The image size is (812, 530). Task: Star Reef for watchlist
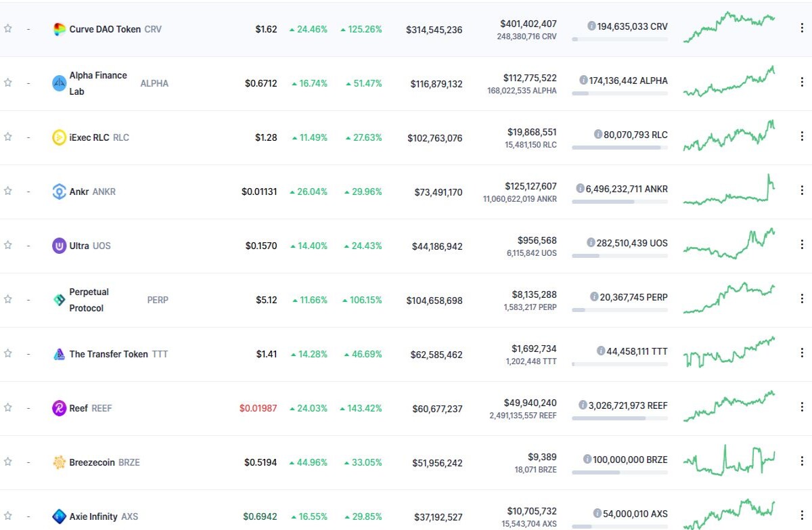[8, 407]
